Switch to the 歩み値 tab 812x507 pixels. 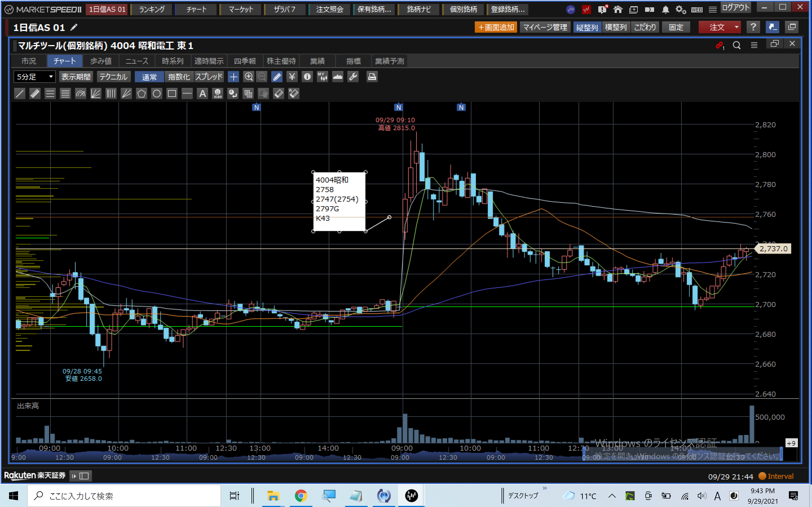pos(101,61)
